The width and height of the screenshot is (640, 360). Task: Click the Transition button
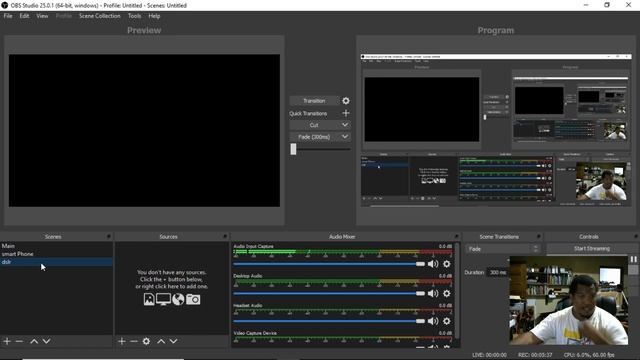coord(314,100)
